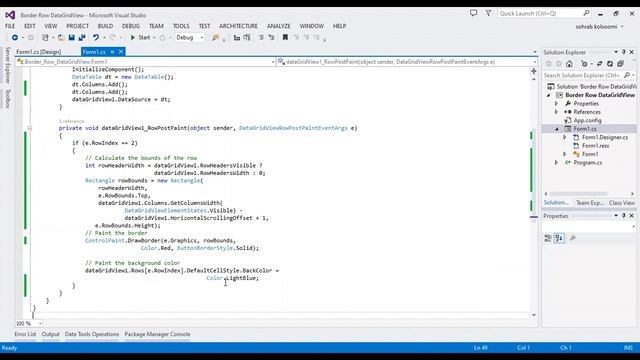
Task: Click the Collapse All icon in Solution Explorer
Action: [620, 64]
